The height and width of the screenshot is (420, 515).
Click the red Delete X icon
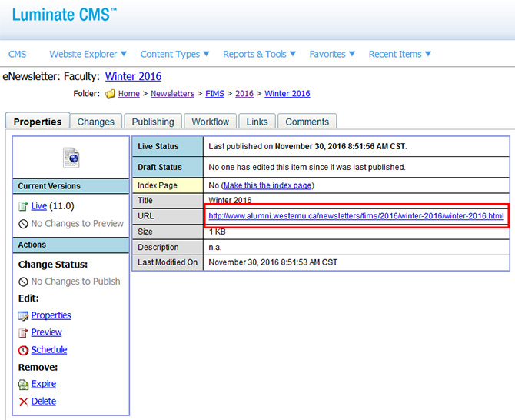[23, 402]
